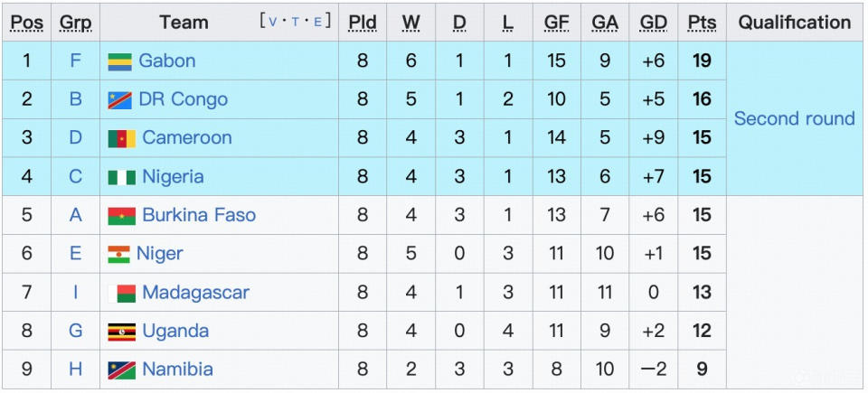
Task: Open Group F link in Gabon row
Action: pos(75,61)
